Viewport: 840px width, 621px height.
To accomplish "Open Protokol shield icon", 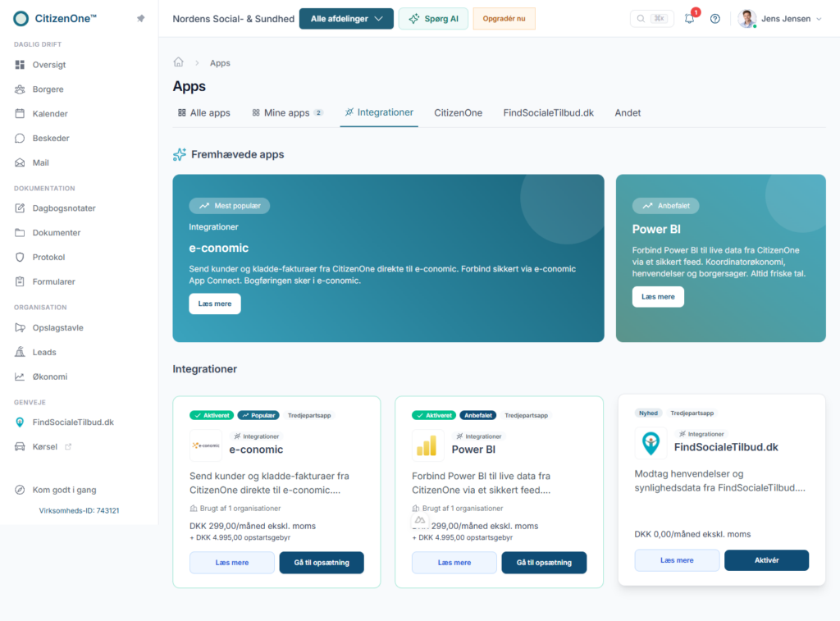I will click(x=20, y=258).
